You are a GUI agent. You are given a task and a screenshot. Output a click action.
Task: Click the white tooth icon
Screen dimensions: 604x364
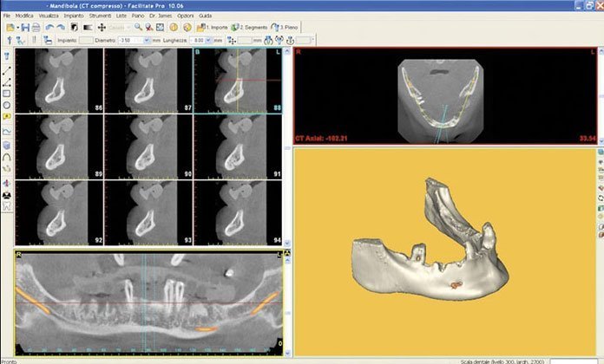point(7,206)
